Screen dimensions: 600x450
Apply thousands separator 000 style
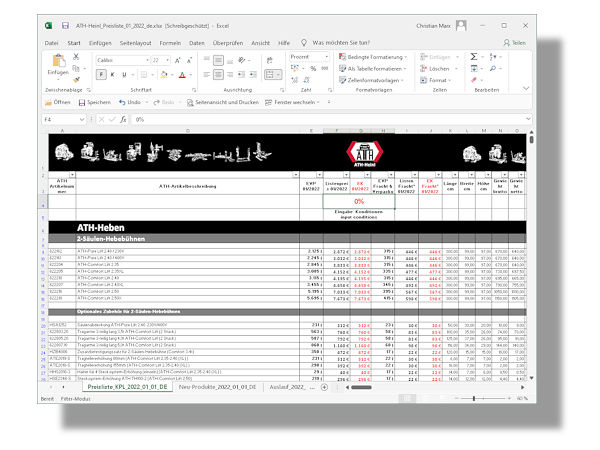[x=325, y=68]
